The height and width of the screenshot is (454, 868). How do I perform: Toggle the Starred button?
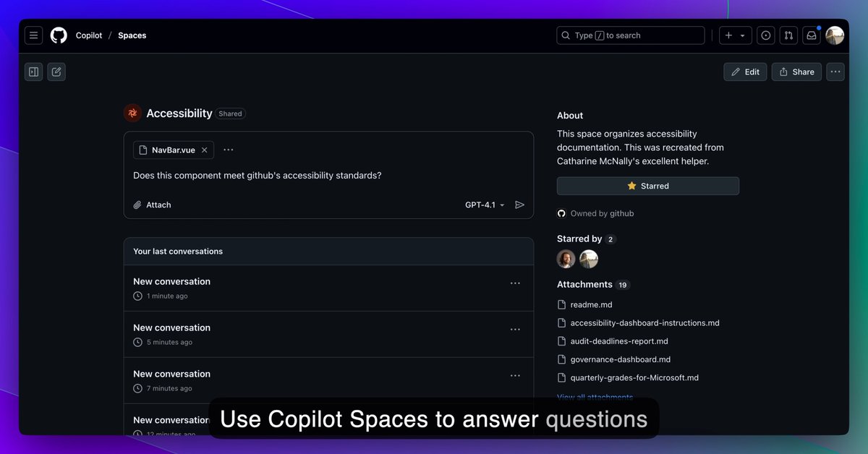648,186
